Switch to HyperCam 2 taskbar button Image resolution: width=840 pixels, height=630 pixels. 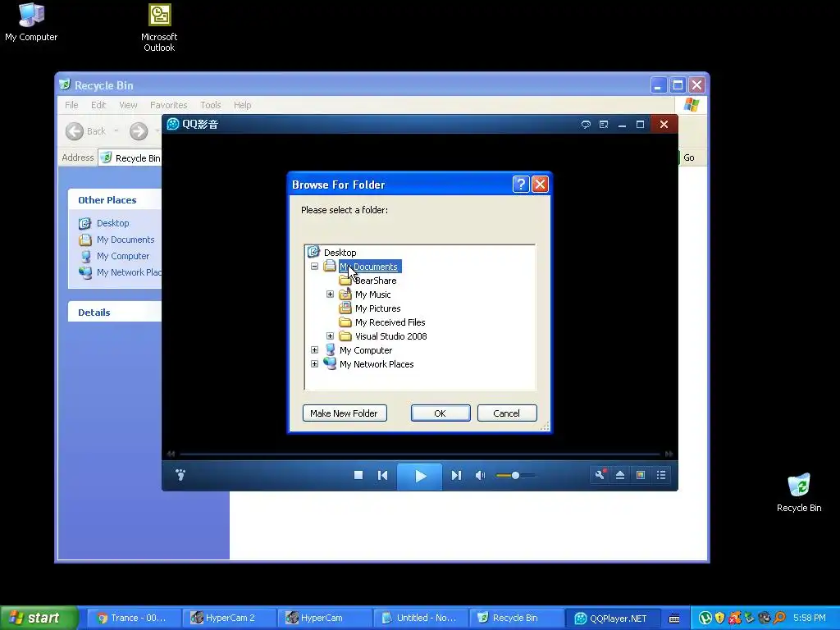tap(229, 618)
